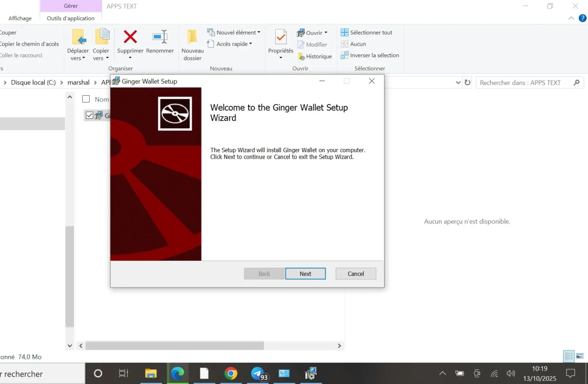Click the horizontal scrollbar right arrow

pos(339,345)
